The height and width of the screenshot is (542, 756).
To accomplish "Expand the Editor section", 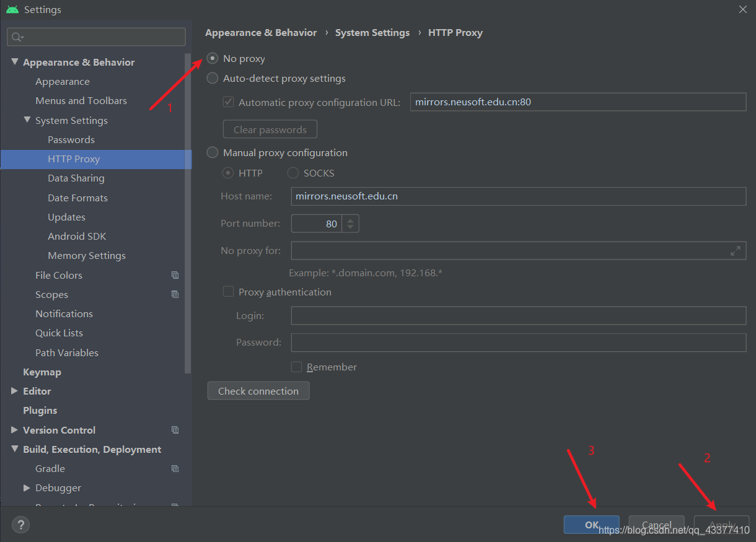I will (15, 391).
